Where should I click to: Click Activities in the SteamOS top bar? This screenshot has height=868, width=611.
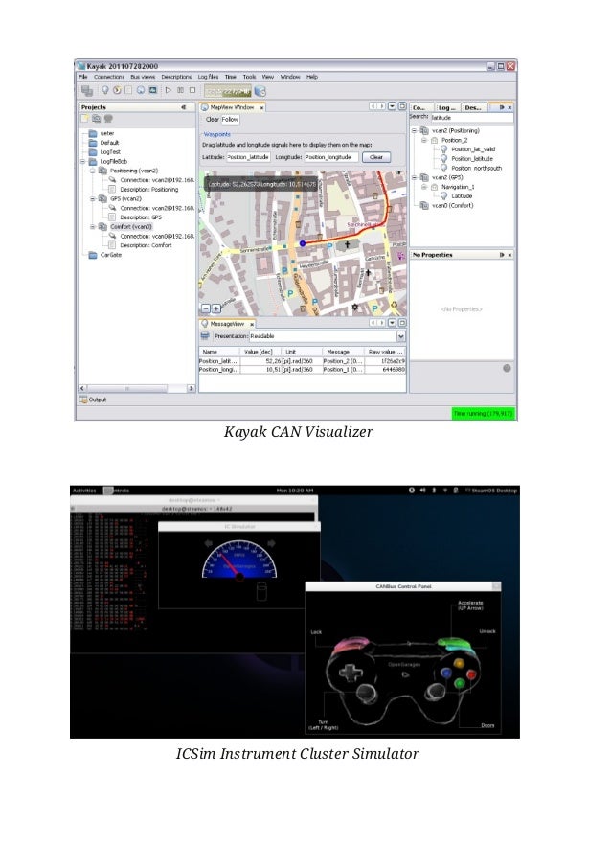(x=84, y=491)
